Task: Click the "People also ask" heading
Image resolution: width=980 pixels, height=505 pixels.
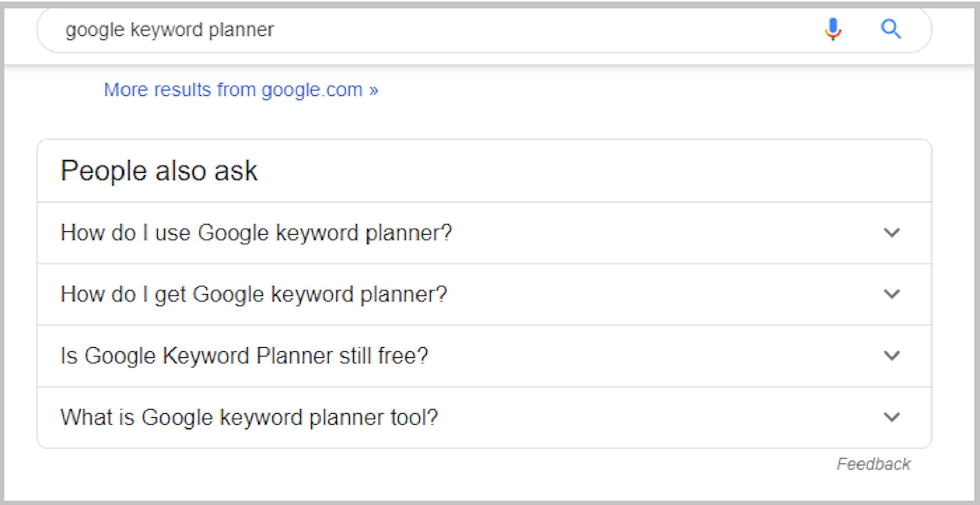Action: pos(159,171)
